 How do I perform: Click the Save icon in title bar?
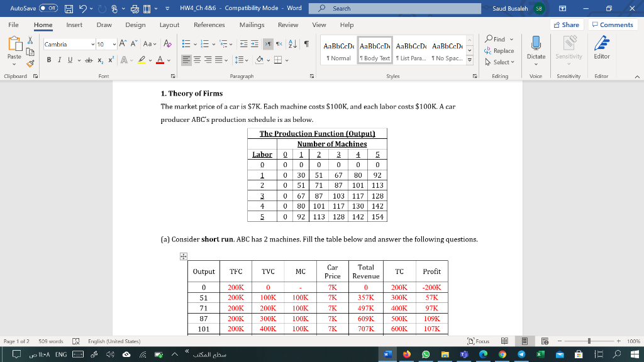[69, 8]
